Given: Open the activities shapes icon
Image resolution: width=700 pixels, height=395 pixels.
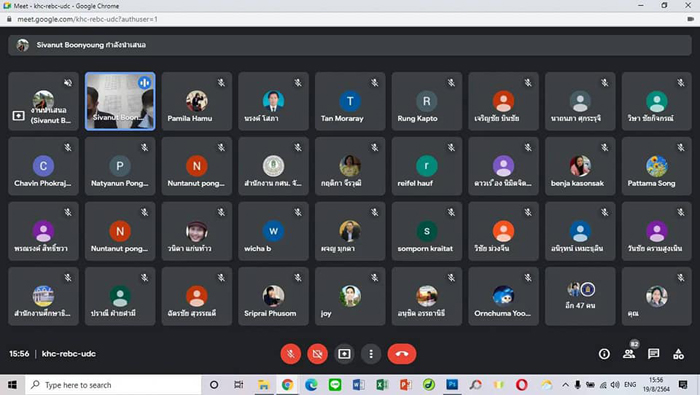Looking at the screenshot, I should [x=679, y=354].
